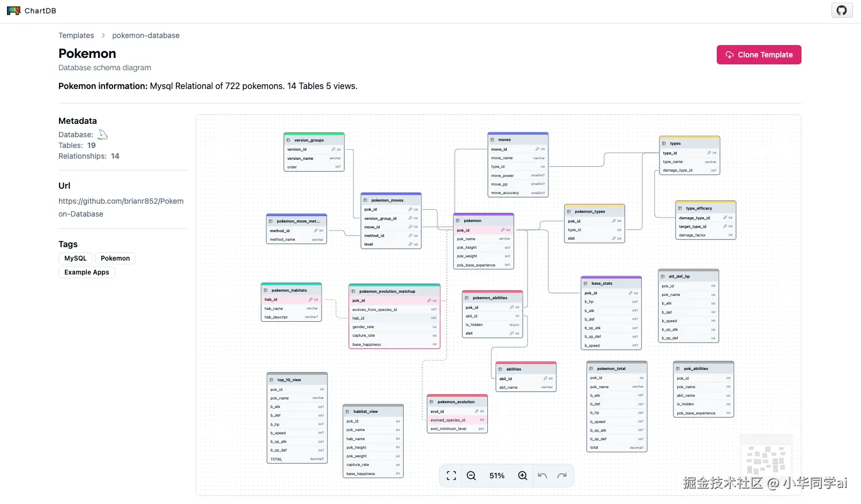
Task: Select the Example Apps tag
Action: (87, 272)
